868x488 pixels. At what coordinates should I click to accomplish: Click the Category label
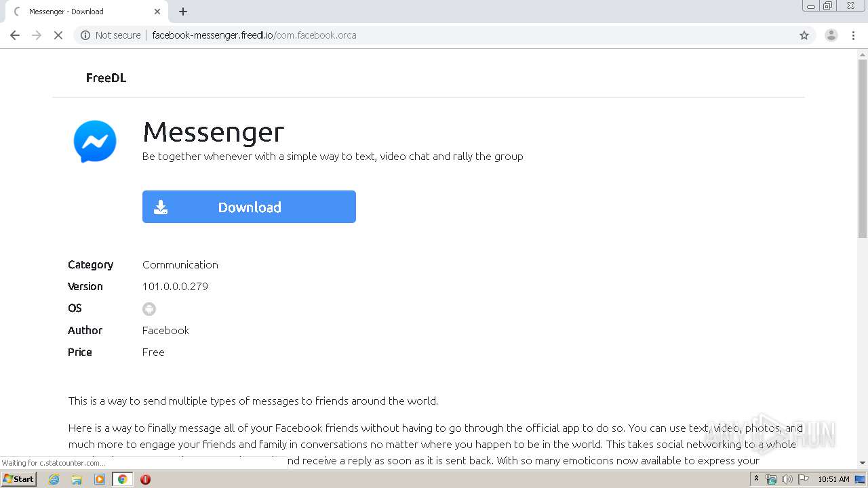[90, 264]
